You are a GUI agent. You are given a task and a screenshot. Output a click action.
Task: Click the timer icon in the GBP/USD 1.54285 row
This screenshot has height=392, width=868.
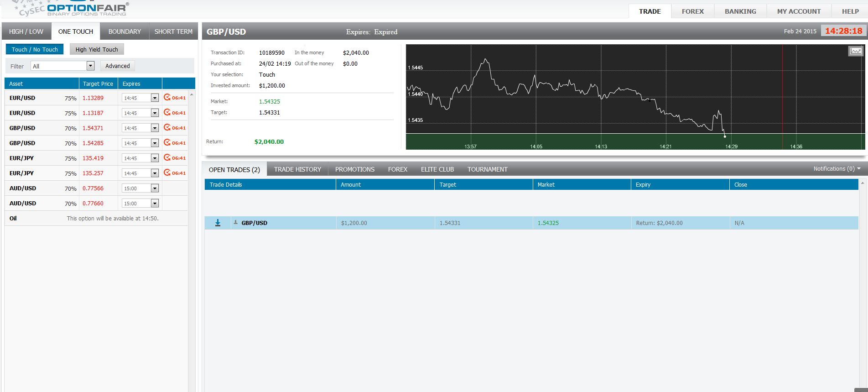[167, 142]
